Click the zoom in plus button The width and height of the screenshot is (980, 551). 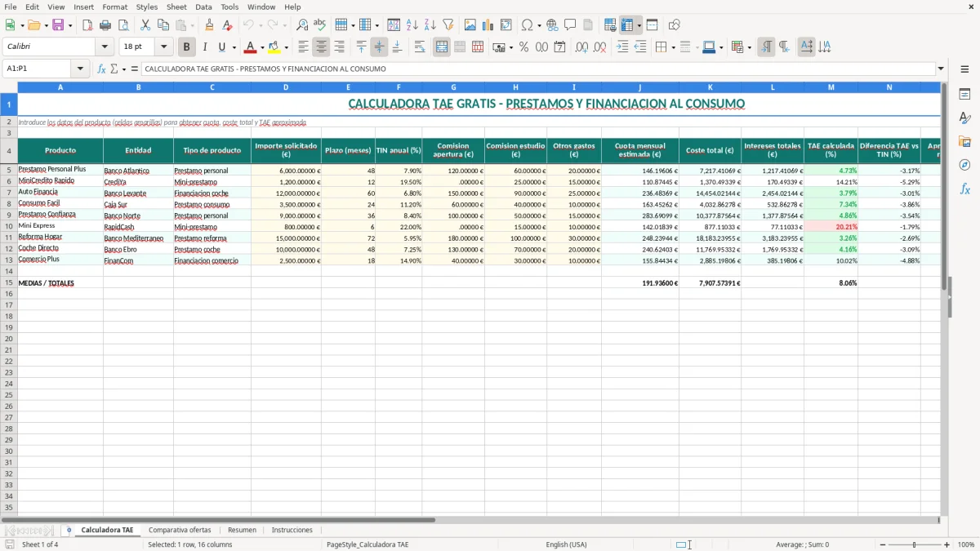pos(947,544)
